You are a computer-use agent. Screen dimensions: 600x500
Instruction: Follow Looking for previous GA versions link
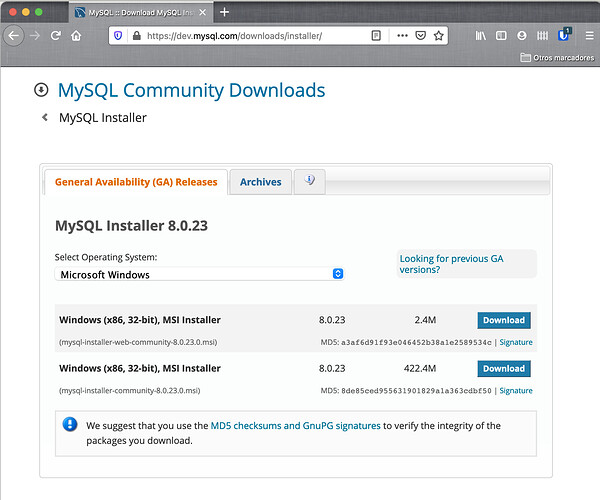tap(452, 264)
